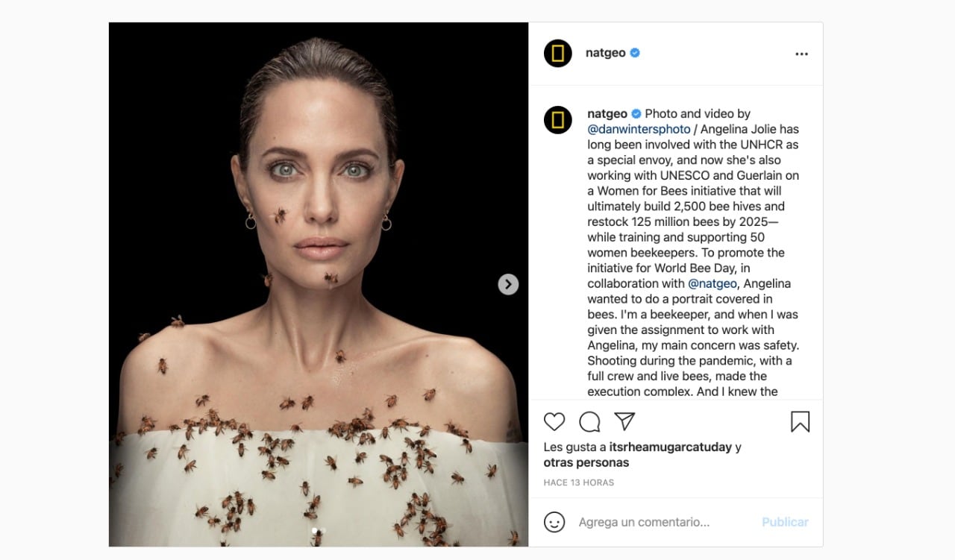Click natgeo username in the caption

607,113
